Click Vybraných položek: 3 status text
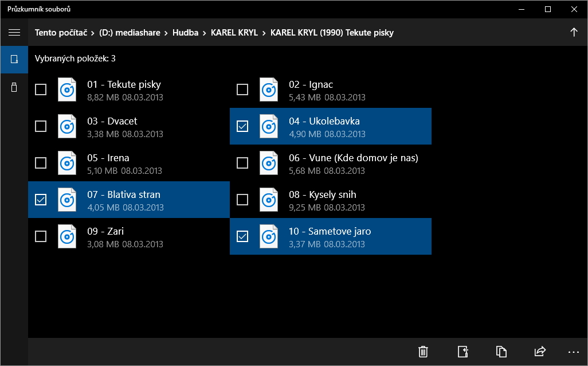588x366 pixels. coord(75,59)
